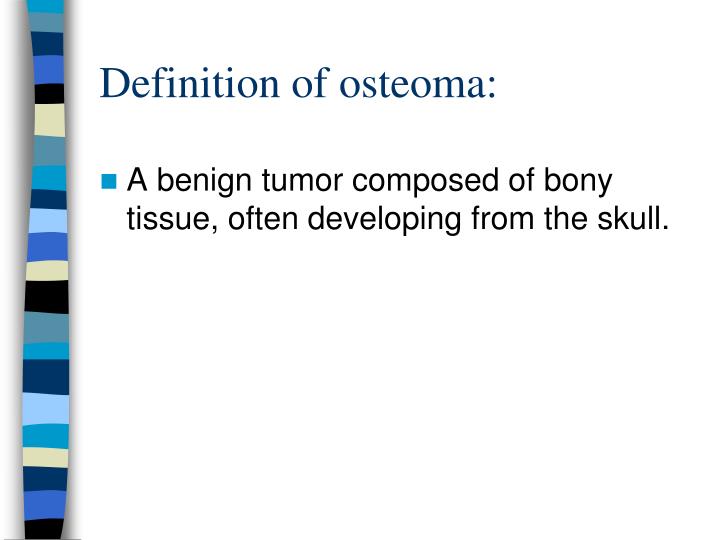This screenshot has width=720, height=540.
Task: Click the cream block below the top black block
Action: point(50,120)
